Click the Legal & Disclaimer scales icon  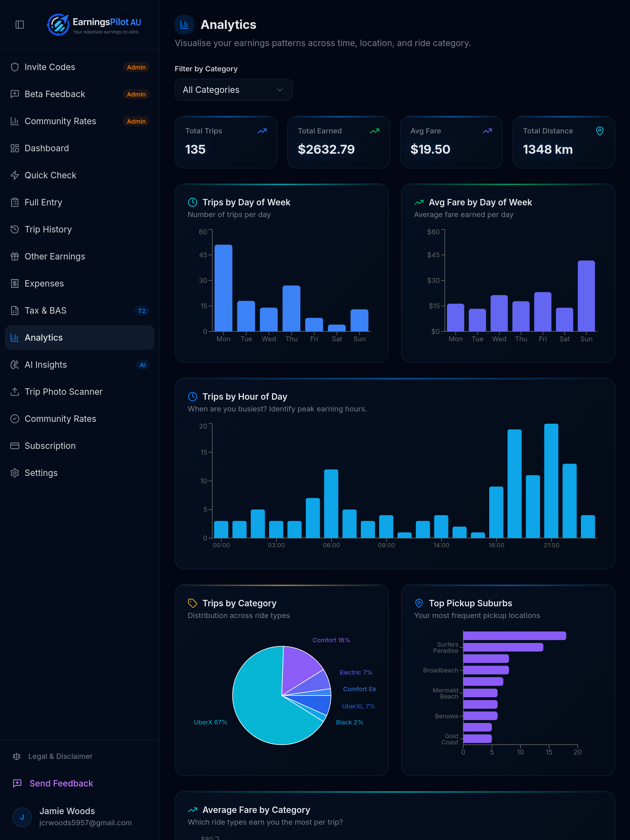17,756
